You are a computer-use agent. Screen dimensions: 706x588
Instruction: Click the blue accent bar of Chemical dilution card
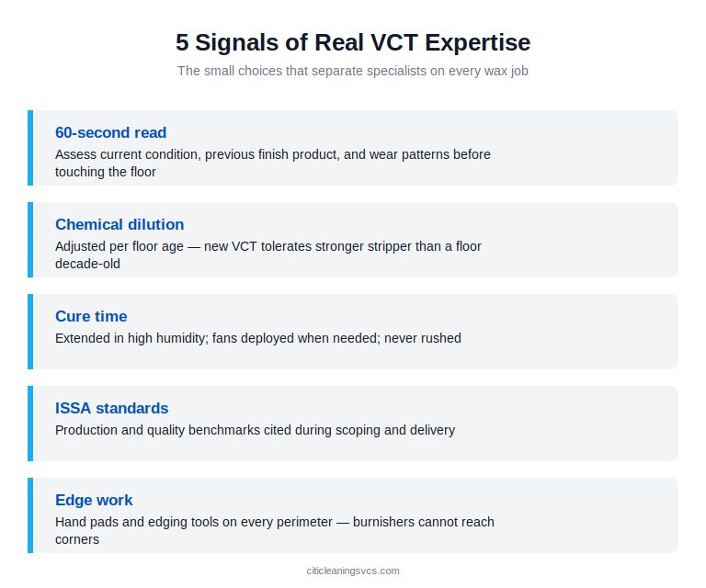(30, 240)
